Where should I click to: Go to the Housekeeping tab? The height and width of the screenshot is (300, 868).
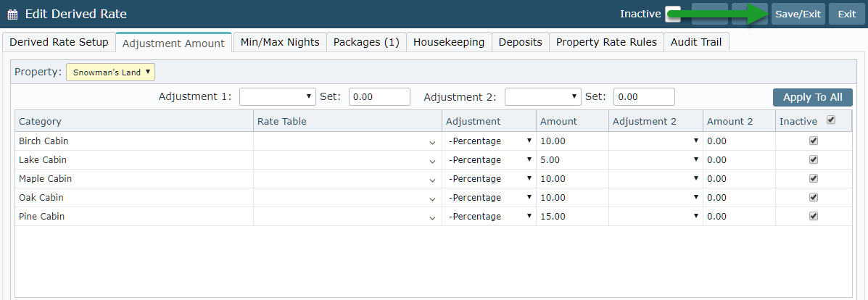[449, 42]
